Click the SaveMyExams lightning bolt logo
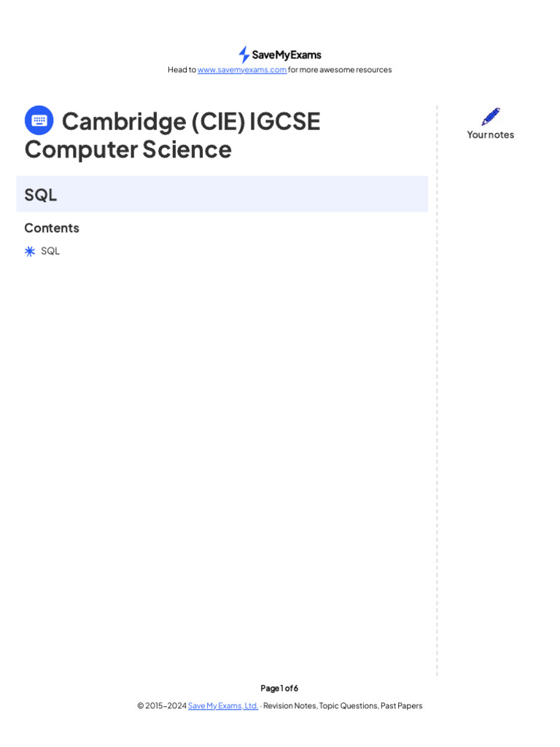560x747 pixels. 244,55
